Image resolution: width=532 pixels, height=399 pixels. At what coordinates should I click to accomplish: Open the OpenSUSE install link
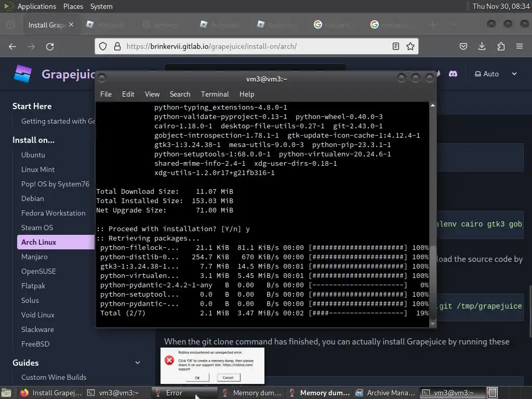click(38, 271)
